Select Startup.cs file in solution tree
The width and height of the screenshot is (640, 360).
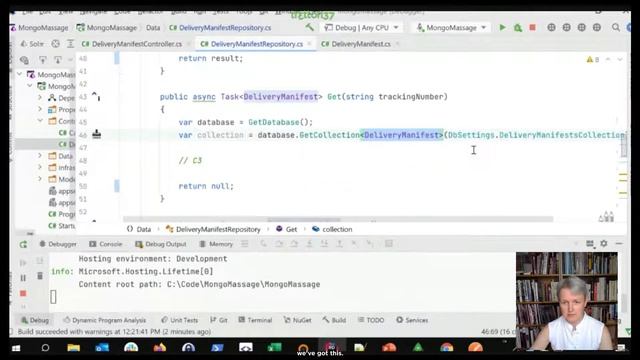pyautogui.click(x=62, y=226)
